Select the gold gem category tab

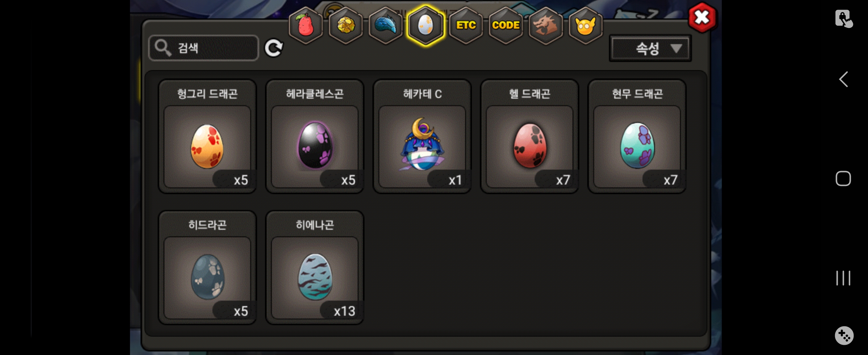tap(346, 26)
